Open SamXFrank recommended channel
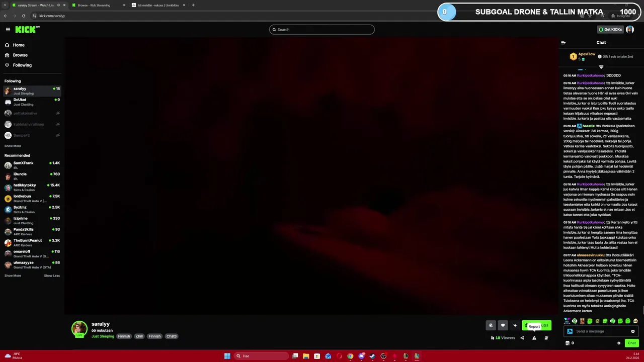The height and width of the screenshot is (362, 644). 32,165
